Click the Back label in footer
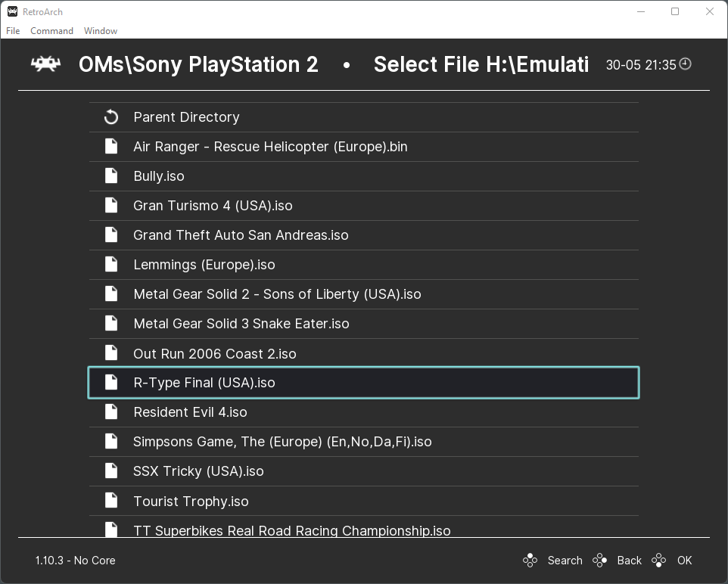Viewport: 728px width, 584px height. tap(629, 561)
